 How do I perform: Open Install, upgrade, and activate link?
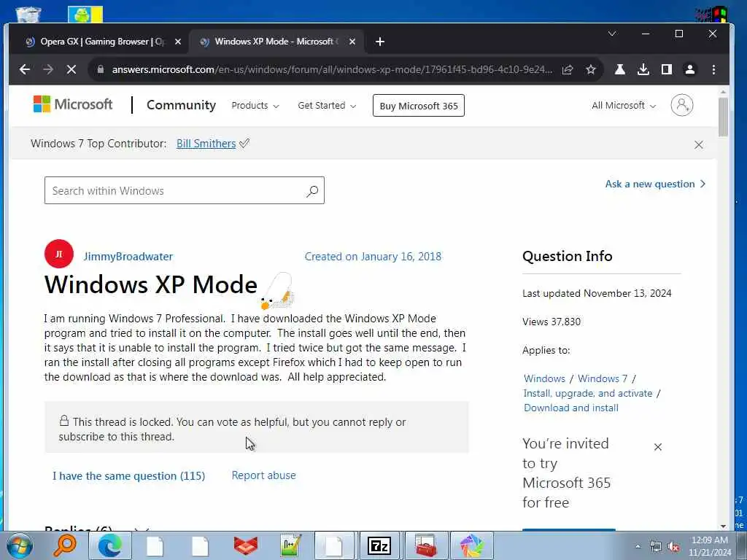[587, 393]
